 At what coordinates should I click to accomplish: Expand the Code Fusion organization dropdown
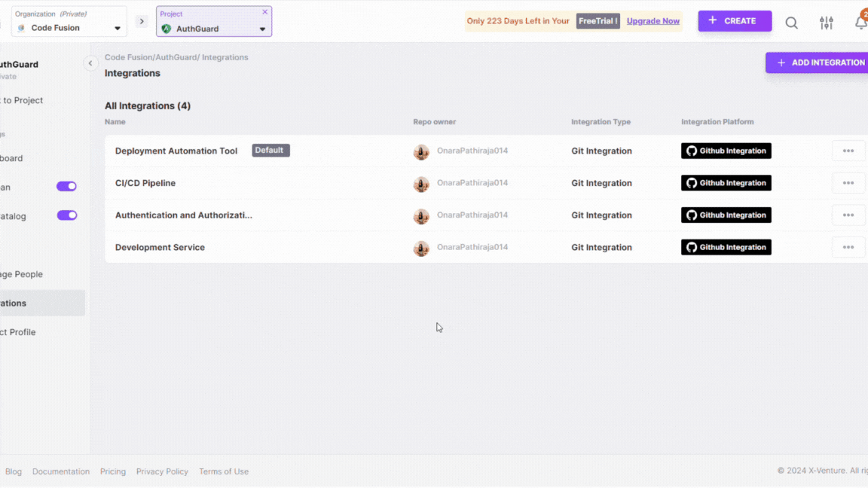point(117,29)
